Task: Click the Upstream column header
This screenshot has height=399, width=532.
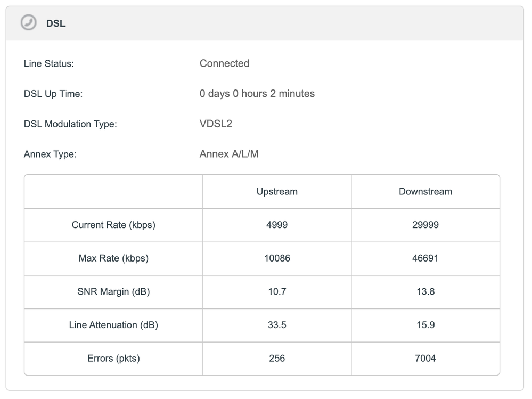Action: (277, 192)
